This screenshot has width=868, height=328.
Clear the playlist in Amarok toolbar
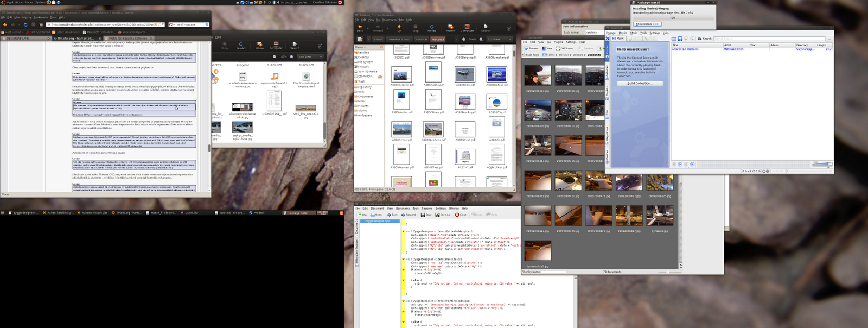[x=674, y=39]
